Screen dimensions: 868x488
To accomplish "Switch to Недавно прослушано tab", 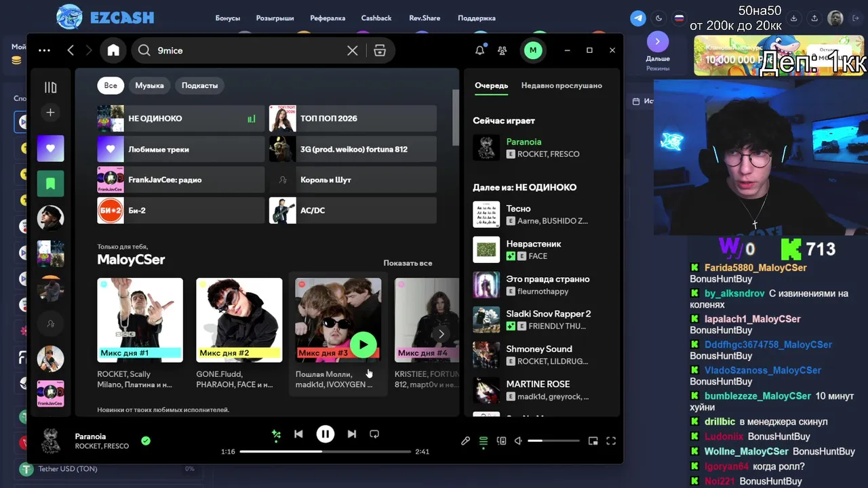I will [x=561, y=85].
